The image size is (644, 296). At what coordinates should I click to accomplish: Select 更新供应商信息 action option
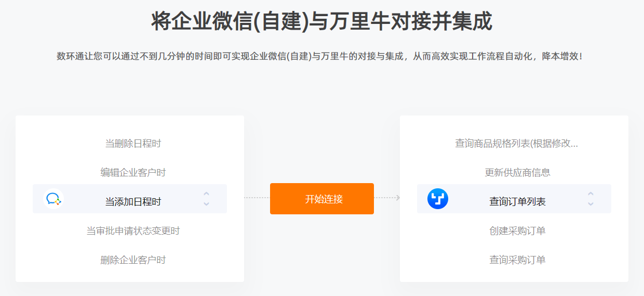(x=517, y=173)
